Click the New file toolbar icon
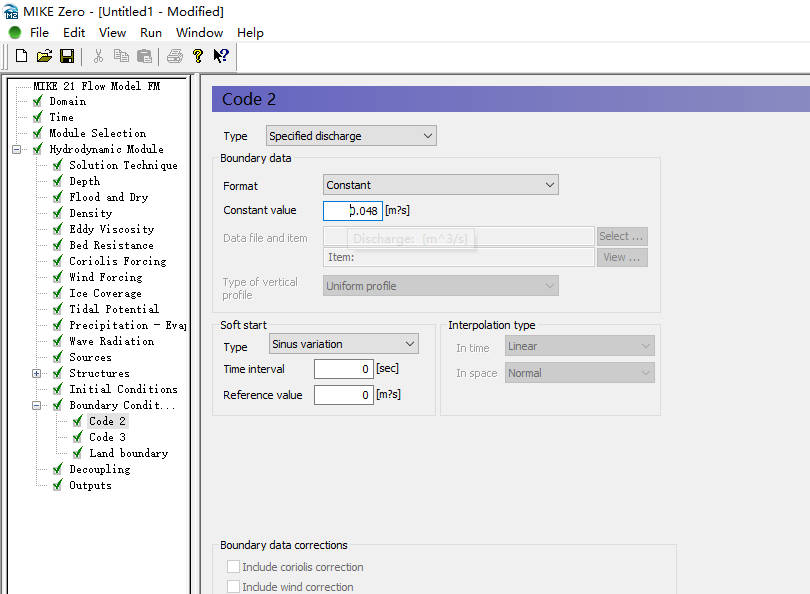Image resolution: width=810 pixels, height=594 pixels. 21,56
